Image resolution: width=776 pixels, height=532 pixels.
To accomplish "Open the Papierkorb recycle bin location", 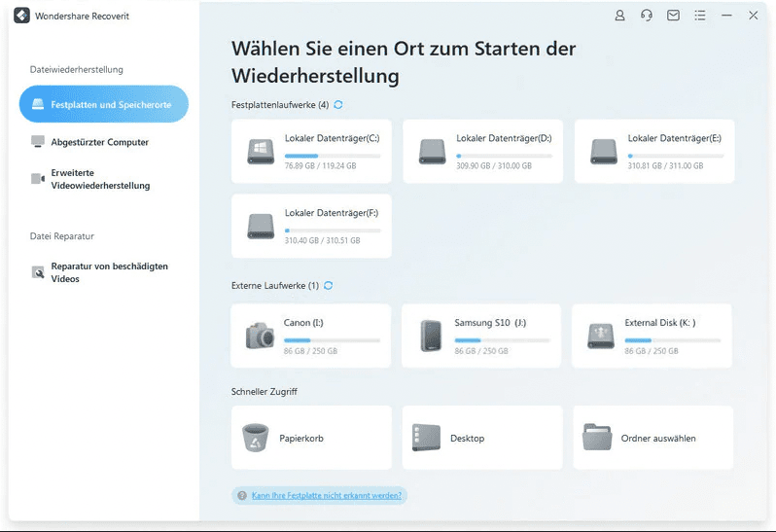I will click(311, 438).
